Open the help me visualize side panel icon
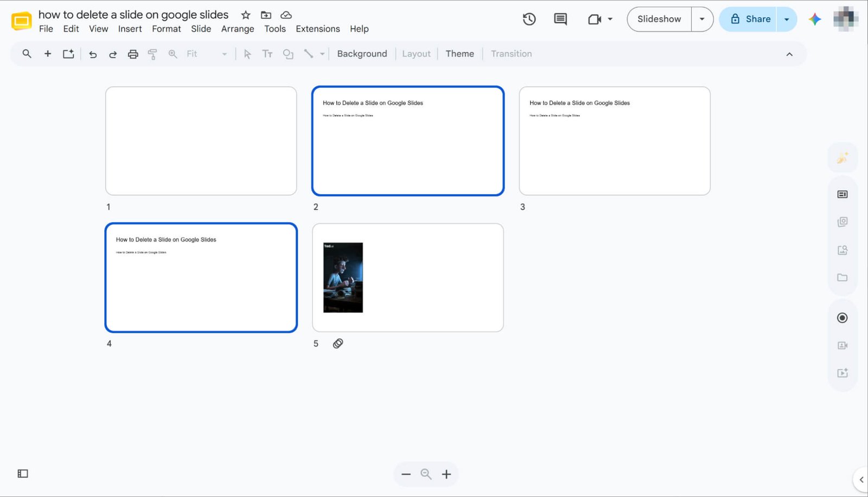 click(x=843, y=158)
